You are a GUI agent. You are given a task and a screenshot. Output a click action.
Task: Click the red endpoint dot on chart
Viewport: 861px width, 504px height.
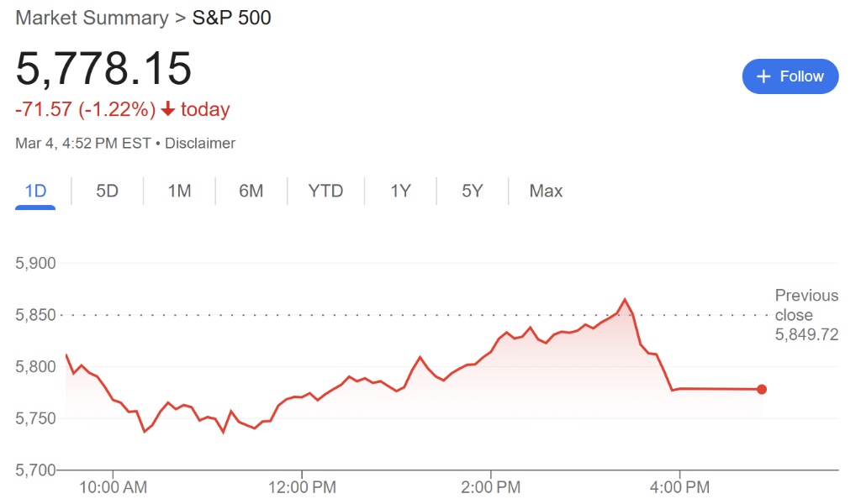point(762,389)
